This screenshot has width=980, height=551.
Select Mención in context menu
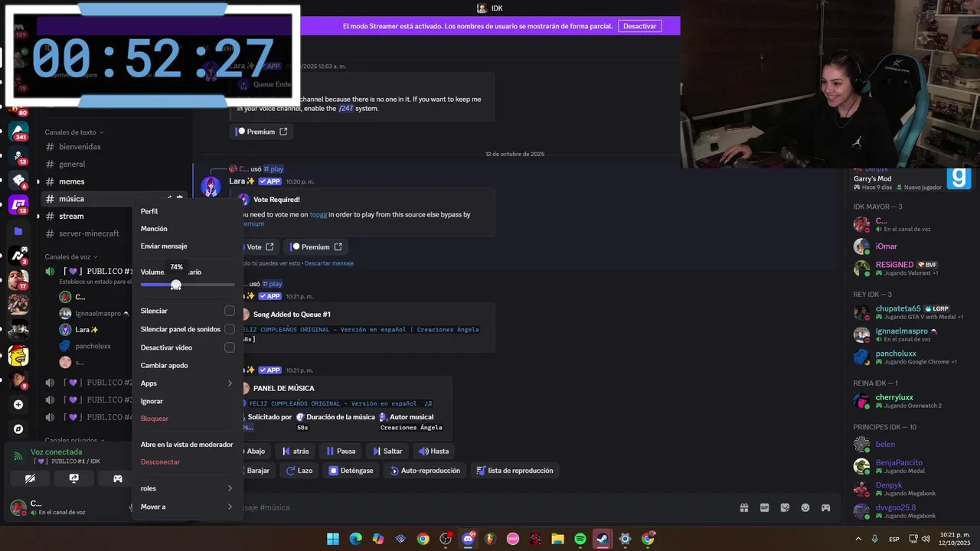pos(187,229)
